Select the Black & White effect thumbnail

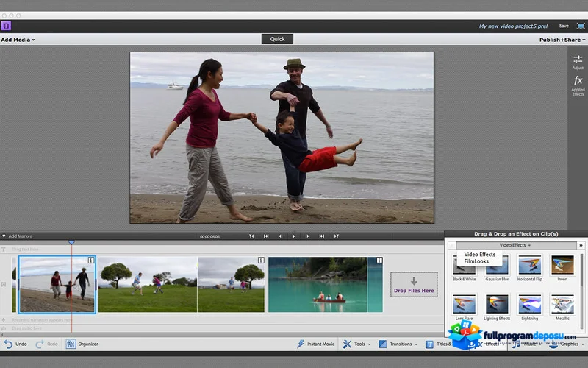coord(464,268)
